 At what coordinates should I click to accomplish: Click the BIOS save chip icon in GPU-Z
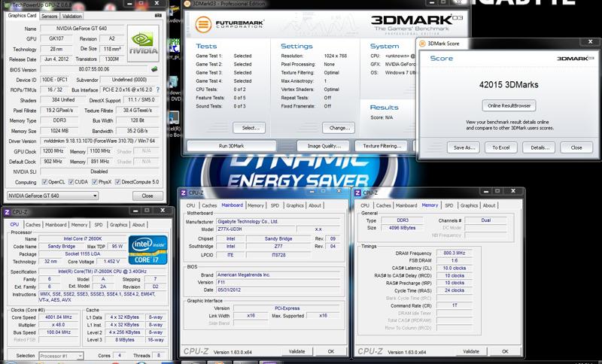click(x=154, y=69)
